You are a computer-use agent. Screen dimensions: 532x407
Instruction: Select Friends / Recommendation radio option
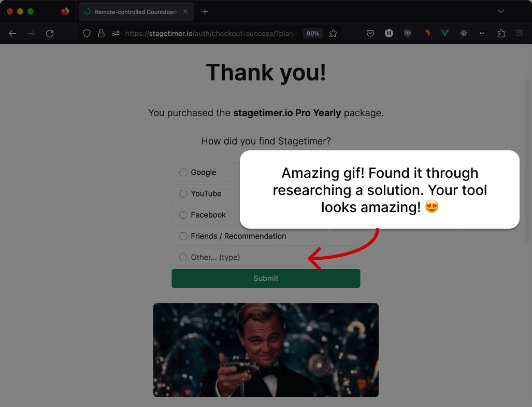183,236
